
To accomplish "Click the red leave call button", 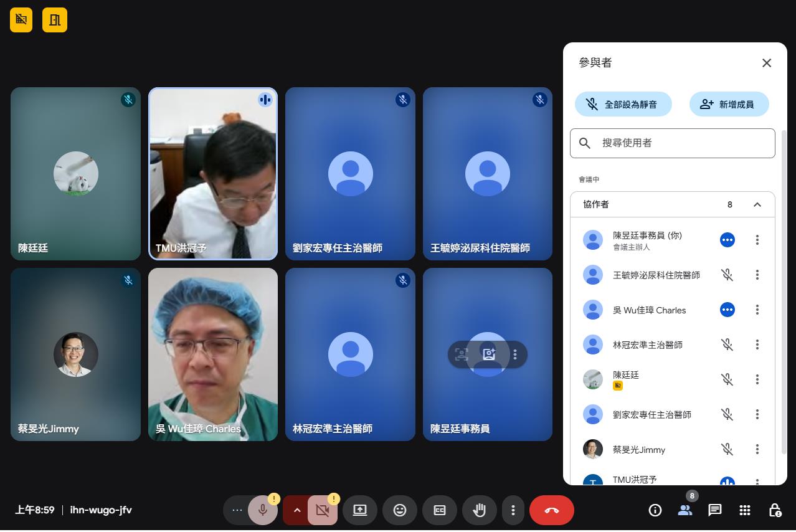I will [551, 510].
